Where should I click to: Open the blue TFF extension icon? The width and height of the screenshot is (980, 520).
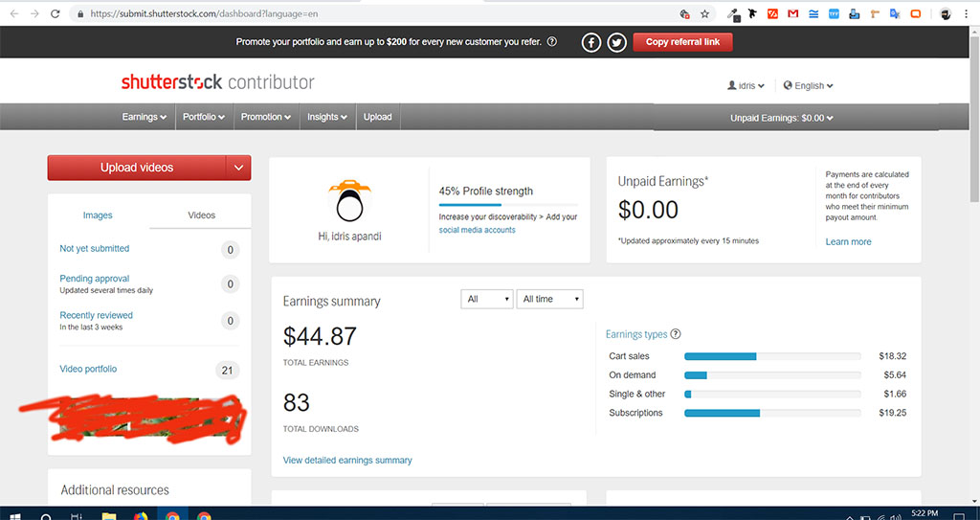tap(834, 13)
